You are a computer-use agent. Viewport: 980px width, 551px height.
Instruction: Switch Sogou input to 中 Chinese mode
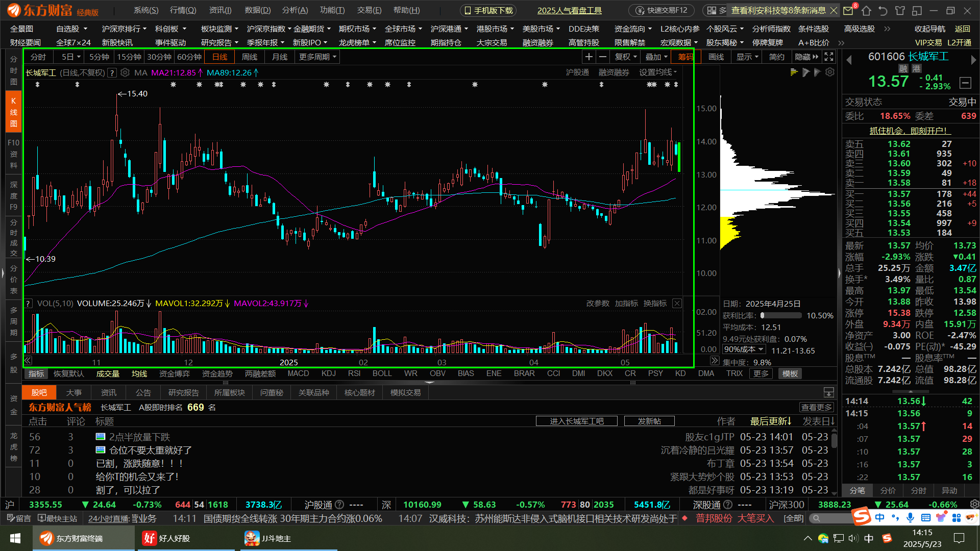point(880,518)
